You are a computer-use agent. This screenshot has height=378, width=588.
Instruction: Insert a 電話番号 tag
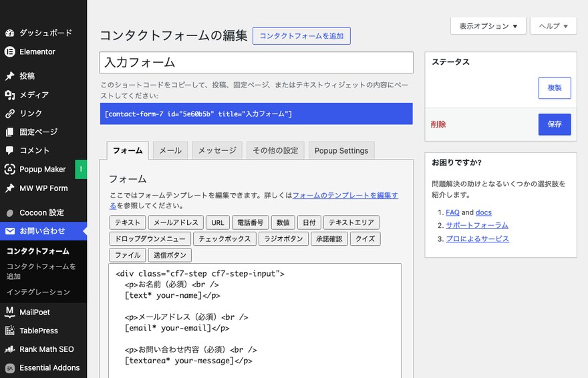click(x=250, y=222)
